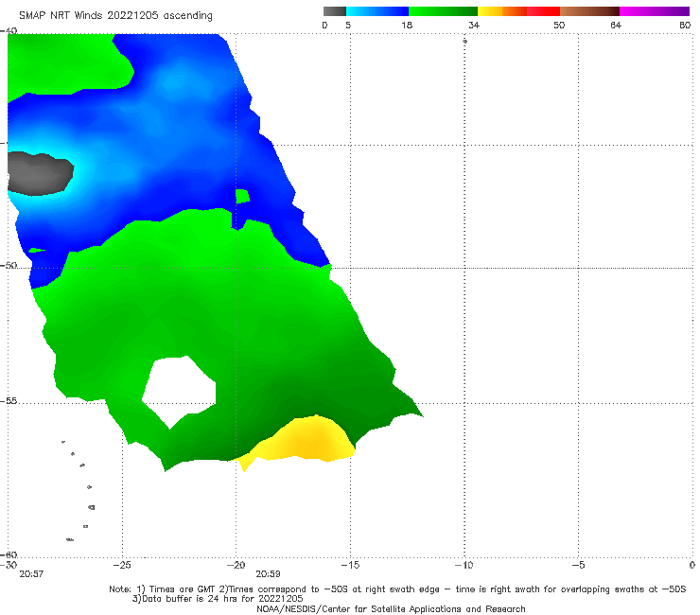Screen dimensions: 700x615
Task: Click the latitude label '-55'
Action: point(9,400)
